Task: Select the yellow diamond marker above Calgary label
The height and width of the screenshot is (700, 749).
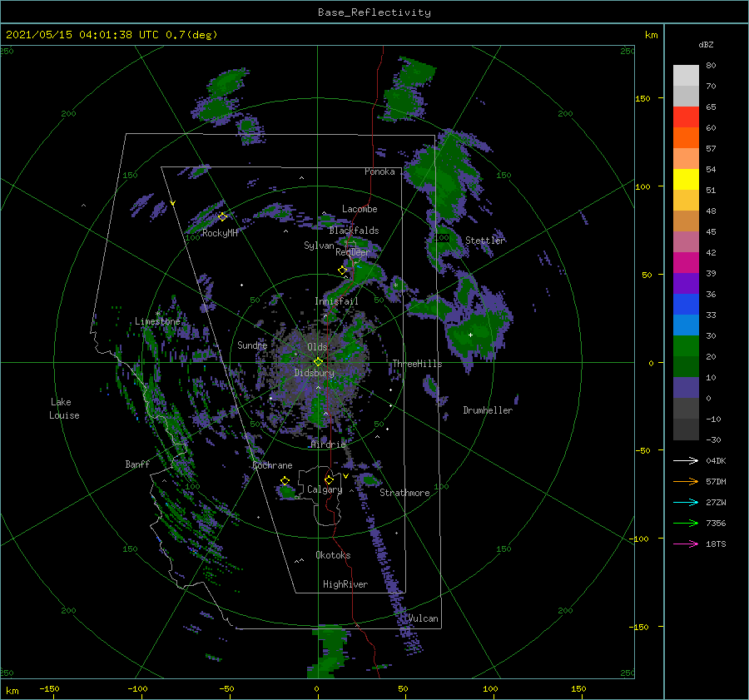Action: tap(329, 479)
